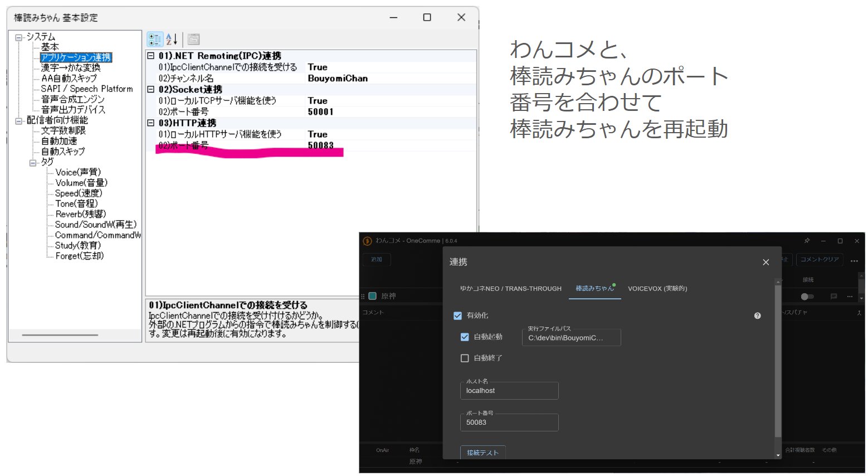The height and width of the screenshot is (476, 868).
Task: Click Socket port value 50001
Action: click(x=320, y=112)
